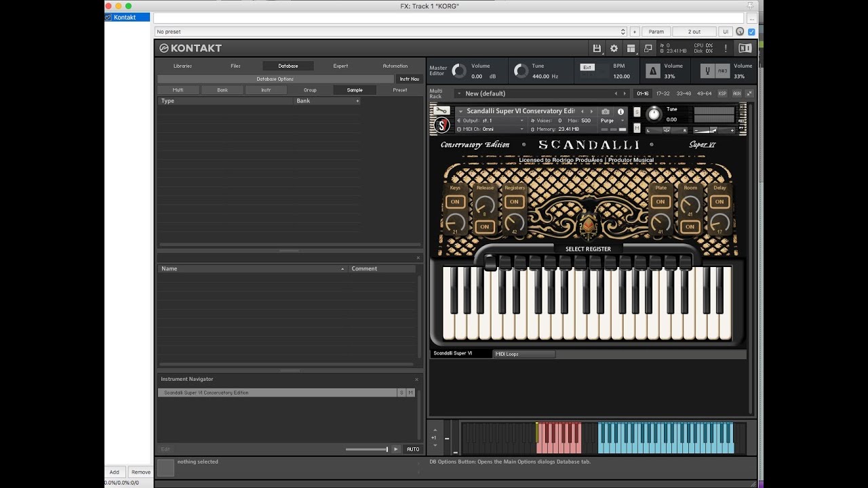
Task: Click the Name column sort arrow
Action: tap(342, 269)
